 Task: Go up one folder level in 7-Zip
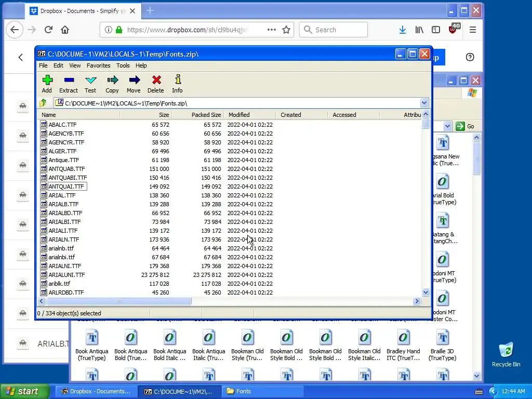click(43, 103)
